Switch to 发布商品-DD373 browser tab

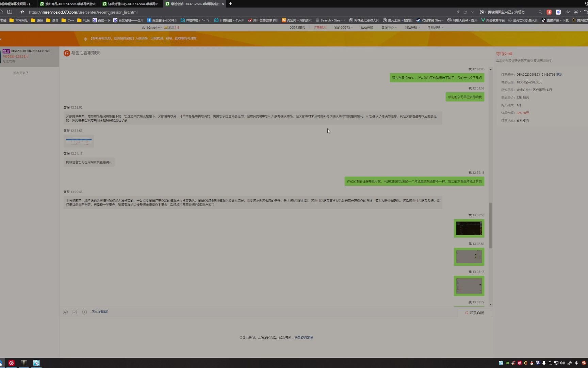[x=68, y=4]
